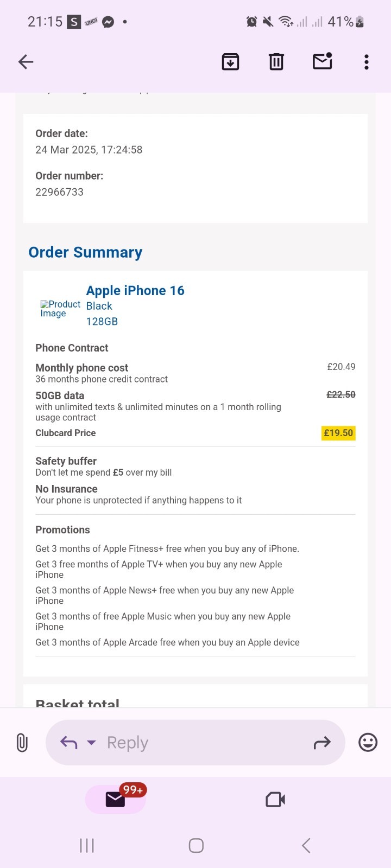Tap the paperclip attachment icon
This screenshot has width=391, height=868.
(22, 742)
